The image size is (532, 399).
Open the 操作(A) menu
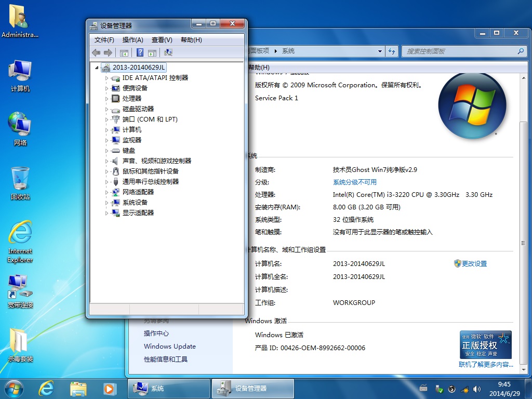click(132, 40)
